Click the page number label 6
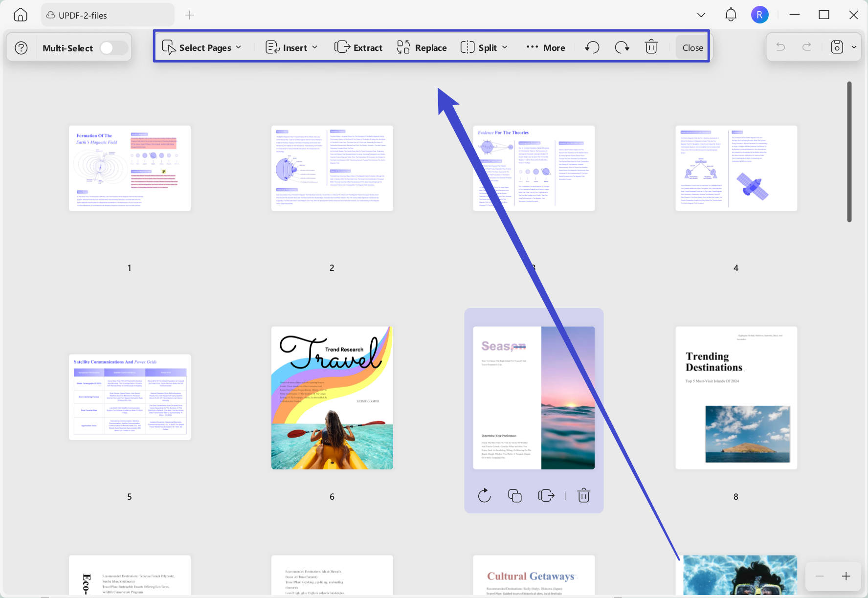The width and height of the screenshot is (868, 598). (x=332, y=497)
